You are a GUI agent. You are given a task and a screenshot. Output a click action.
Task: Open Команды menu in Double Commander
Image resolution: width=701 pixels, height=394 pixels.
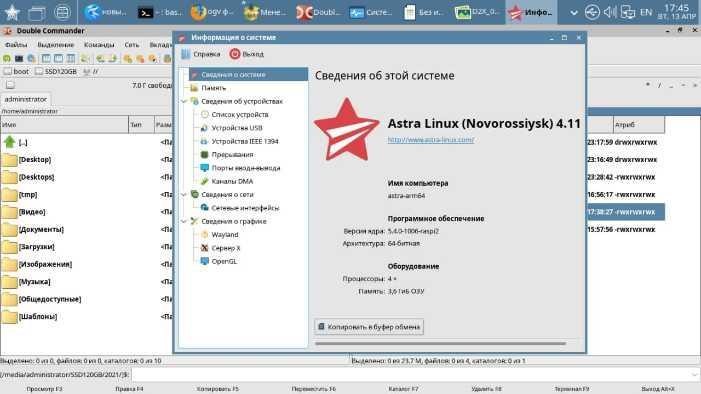coord(99,45)
